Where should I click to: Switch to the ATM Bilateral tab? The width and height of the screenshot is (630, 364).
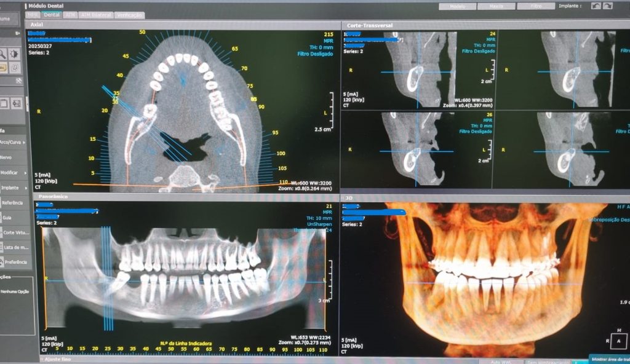(x=97, y=15)
